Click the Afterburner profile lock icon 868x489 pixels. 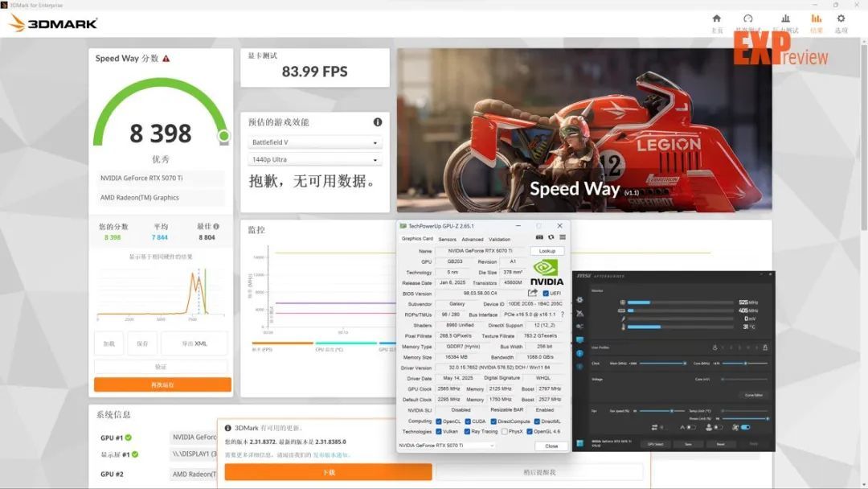765,347
